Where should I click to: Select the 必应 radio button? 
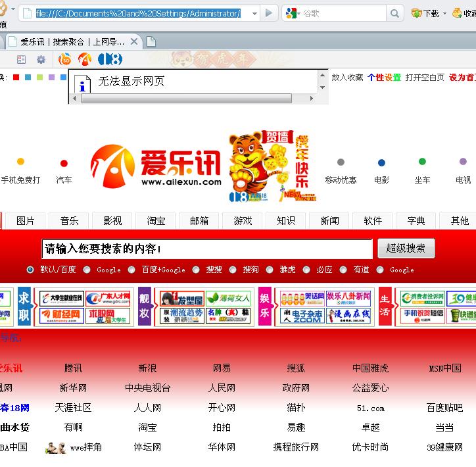pyautogui.click(x=306, y=270)
